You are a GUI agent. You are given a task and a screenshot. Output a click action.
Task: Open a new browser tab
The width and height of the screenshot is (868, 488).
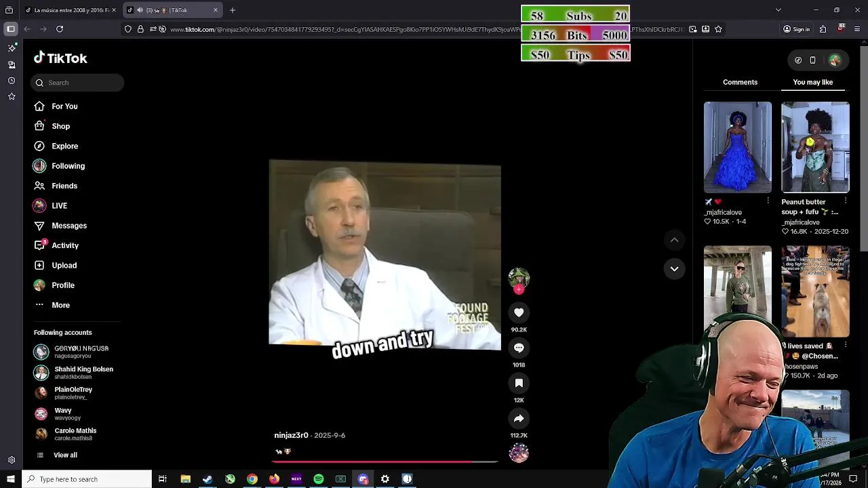click(x=232, y=10)
